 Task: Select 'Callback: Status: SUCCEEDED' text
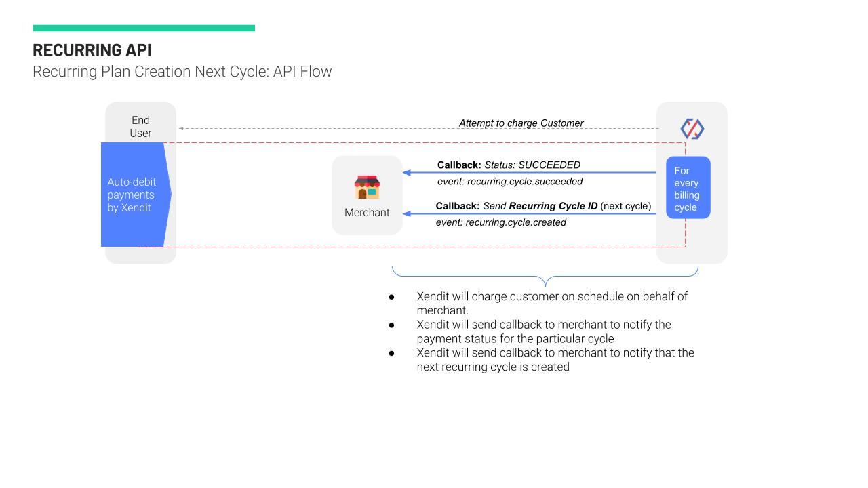click(509, 165)
